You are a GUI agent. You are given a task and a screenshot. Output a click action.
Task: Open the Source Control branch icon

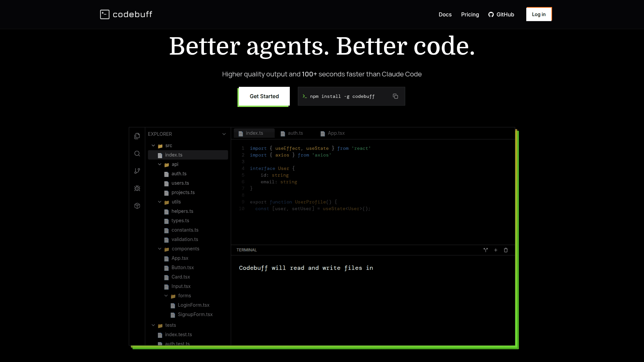137,171
